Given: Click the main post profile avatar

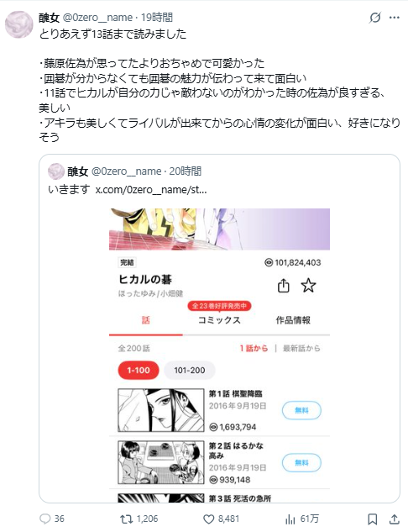Looking at the screenshot, I should pos(19,24).
